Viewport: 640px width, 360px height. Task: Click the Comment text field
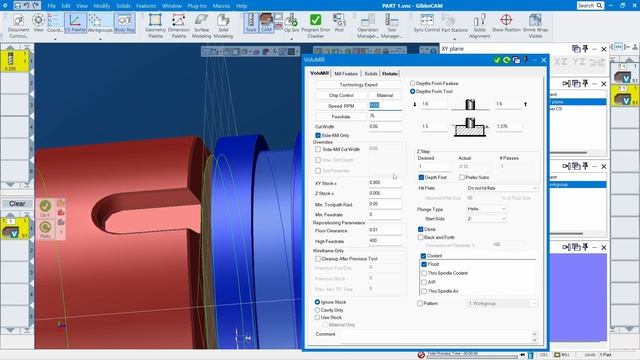[437, 337]
